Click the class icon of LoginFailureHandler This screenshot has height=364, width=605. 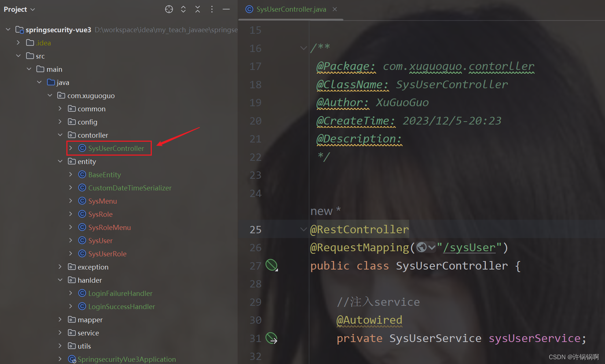coord(82,293)
